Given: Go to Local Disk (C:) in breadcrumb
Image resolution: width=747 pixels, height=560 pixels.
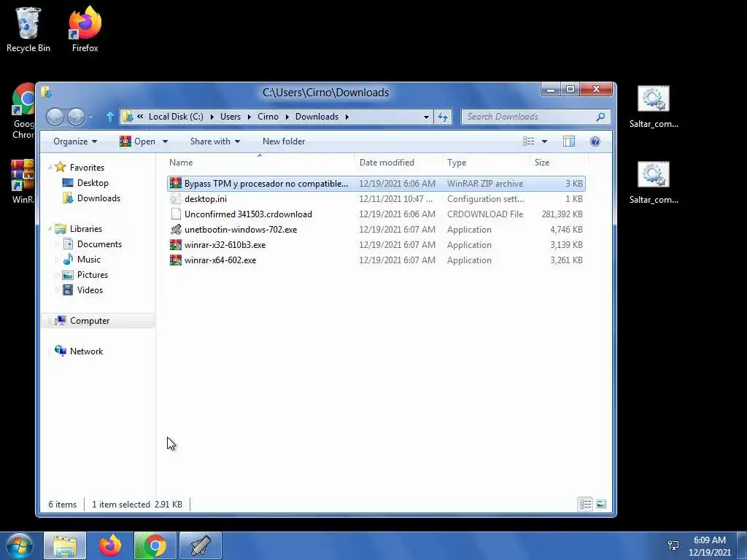Looking at the screenshot, I should (176, 117).
